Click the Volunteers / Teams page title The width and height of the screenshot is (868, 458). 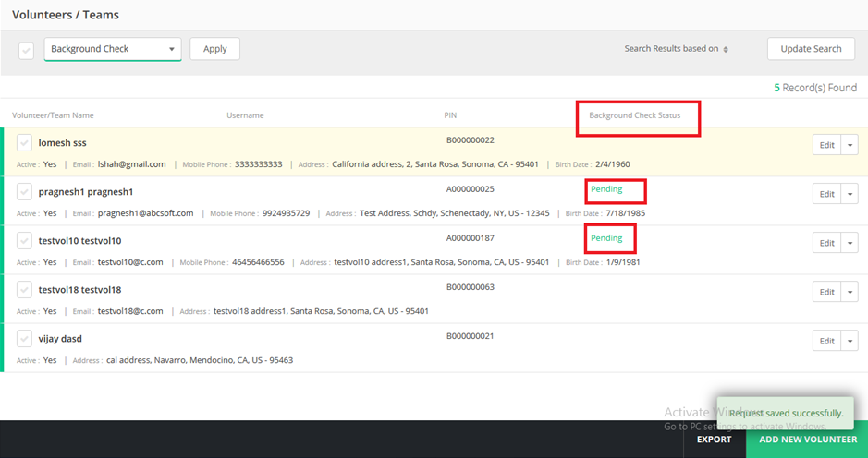66,15
